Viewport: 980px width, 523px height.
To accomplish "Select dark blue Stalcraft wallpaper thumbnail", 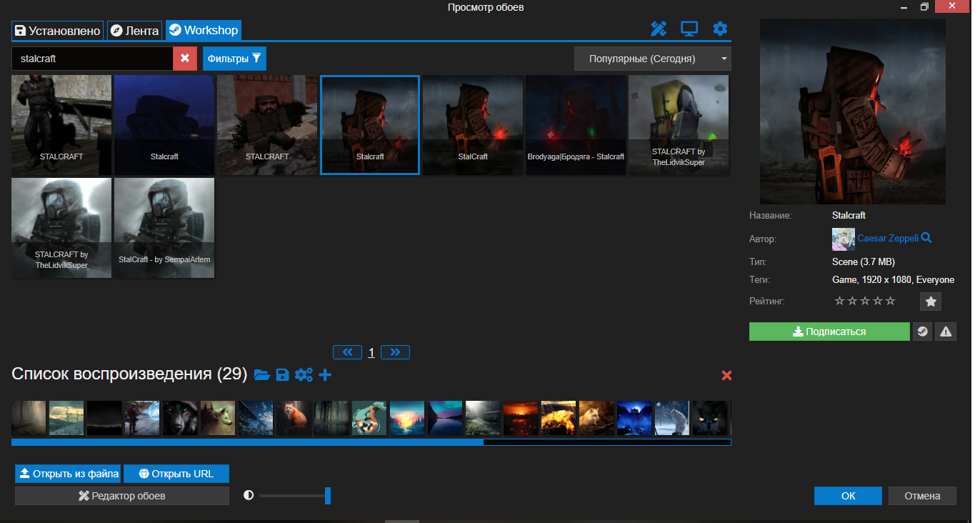I will click(x=164, y=125).
